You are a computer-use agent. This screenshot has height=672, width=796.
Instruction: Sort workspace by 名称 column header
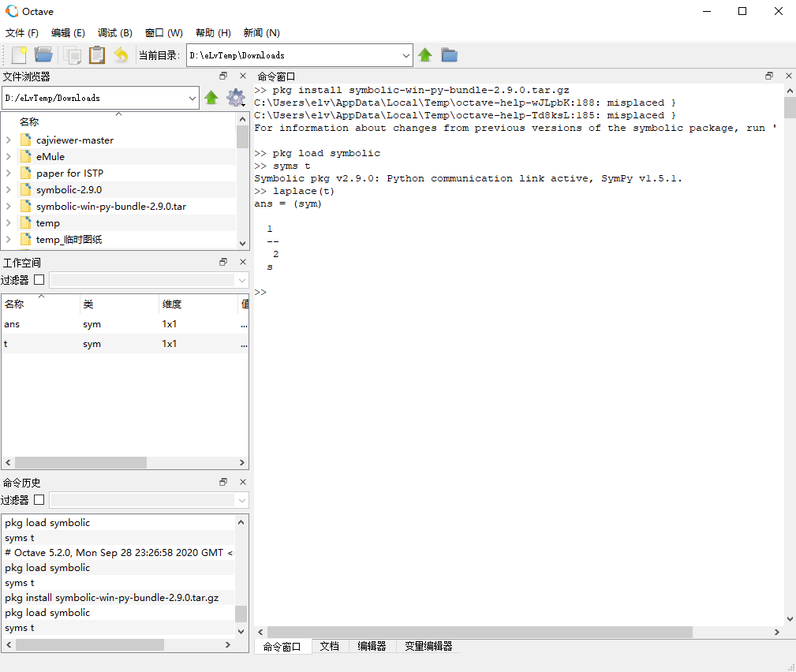[40, 304]
